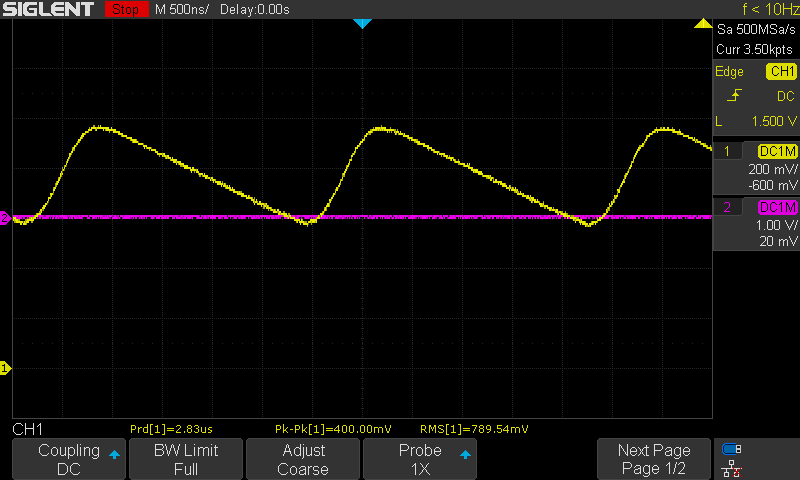Switch Adjust Coarse to fine
This screenshot has height=480, width=800.
(303, 459)
